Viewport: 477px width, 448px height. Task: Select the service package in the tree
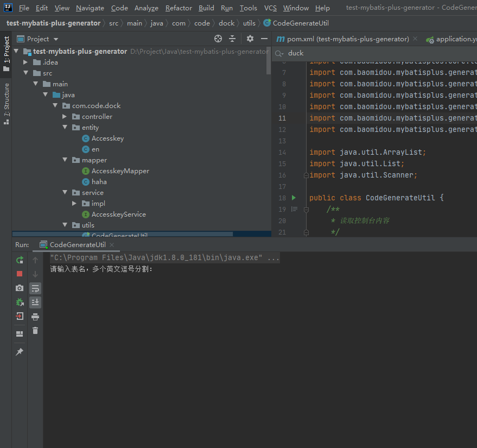pos(92,193)
